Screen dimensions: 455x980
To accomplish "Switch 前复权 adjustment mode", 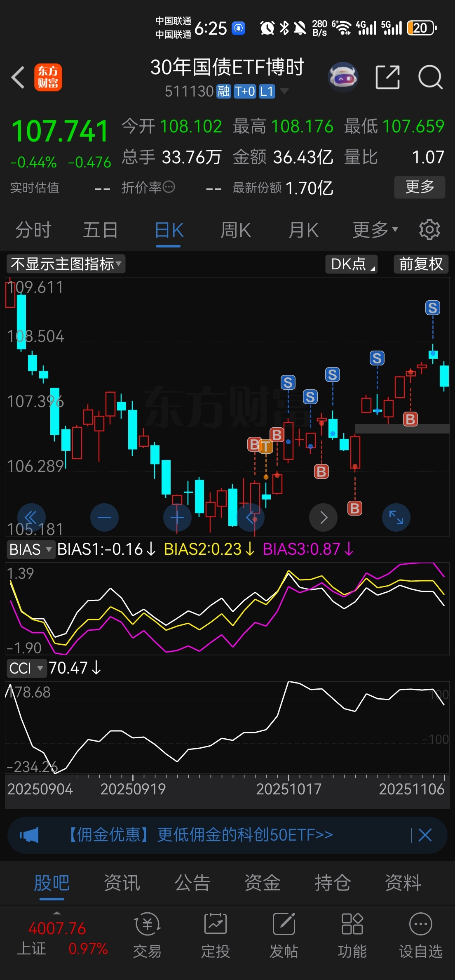I will point(421,264).
